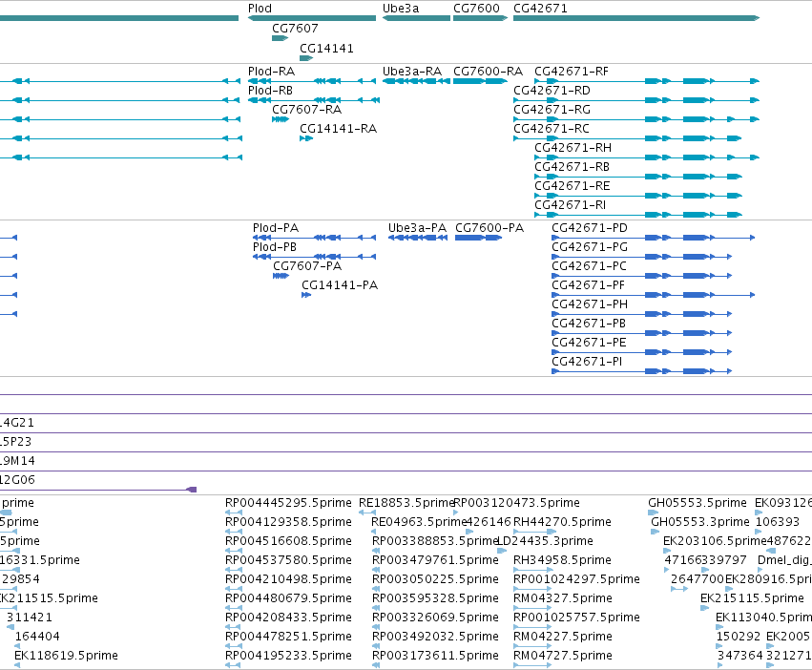812x670 pixels.
Task: Select transcript CG42671-RF
Action: click(572, 71)
